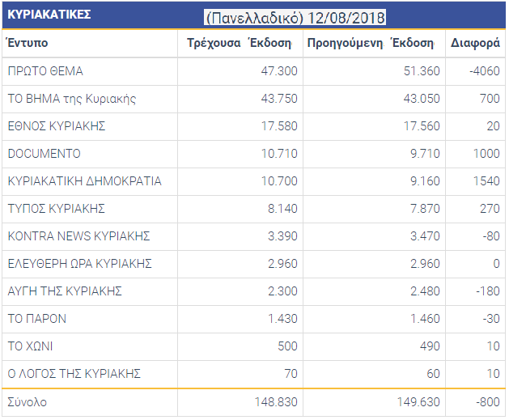The height and width of the screenshot is (420, 509).
Task: Open the ΤΟ ΧΩΝΙ entry
Action: [x=31, y=346]
